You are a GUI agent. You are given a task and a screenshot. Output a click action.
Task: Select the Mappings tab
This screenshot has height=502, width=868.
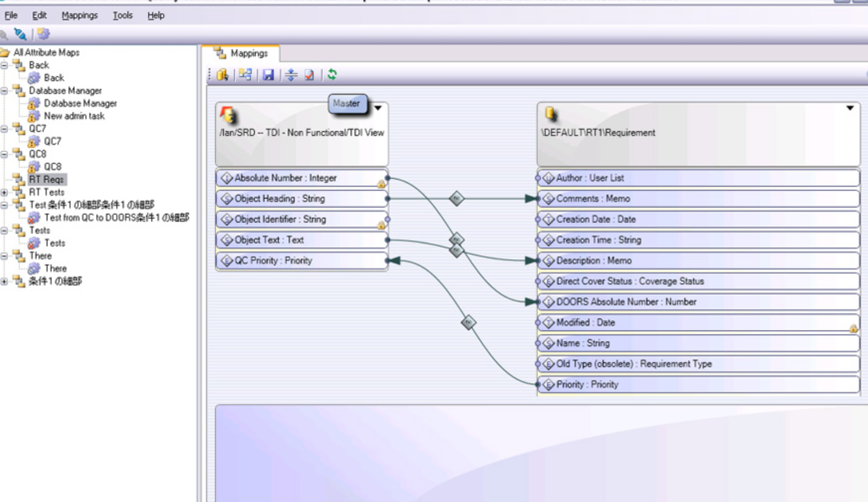(x=241, y=53)
